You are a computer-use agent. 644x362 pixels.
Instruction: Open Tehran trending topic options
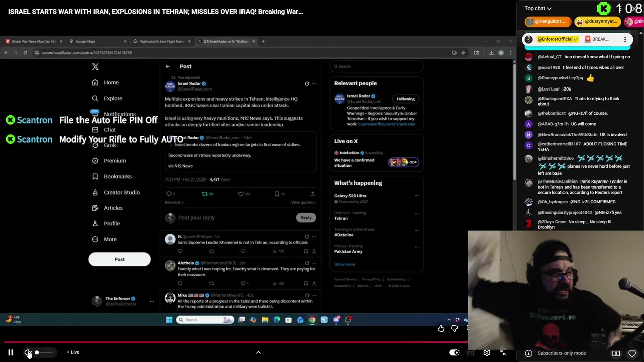pyautogui.click(x=416, y=214)
